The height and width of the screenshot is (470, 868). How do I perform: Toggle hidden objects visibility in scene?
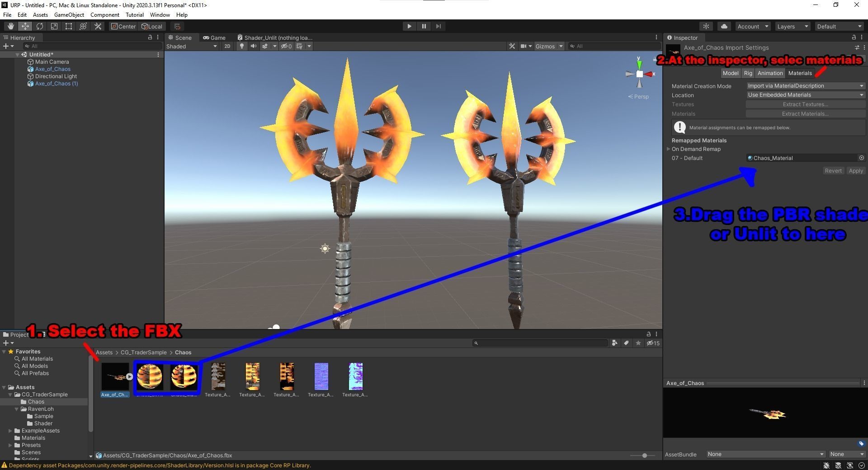[x=286, y=46]
